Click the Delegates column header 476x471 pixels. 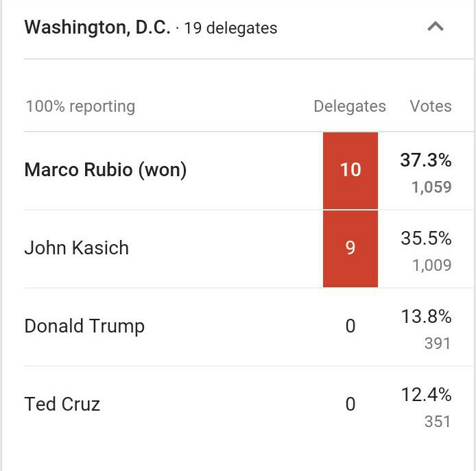tap(349, 106)
